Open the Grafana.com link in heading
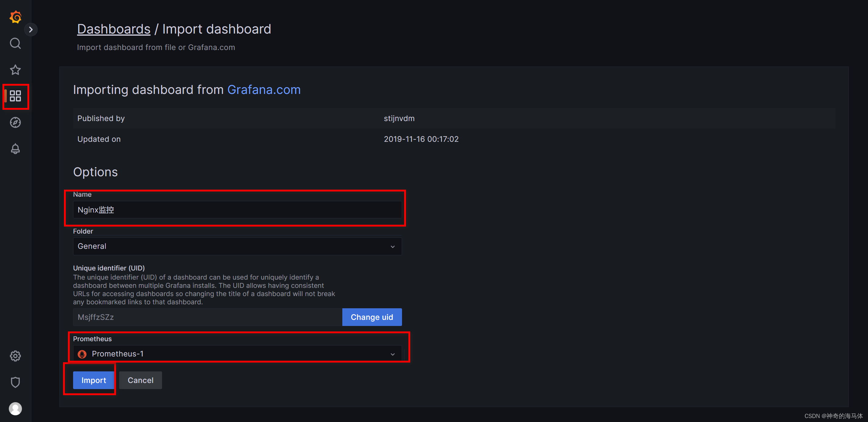 pos(264,90)
